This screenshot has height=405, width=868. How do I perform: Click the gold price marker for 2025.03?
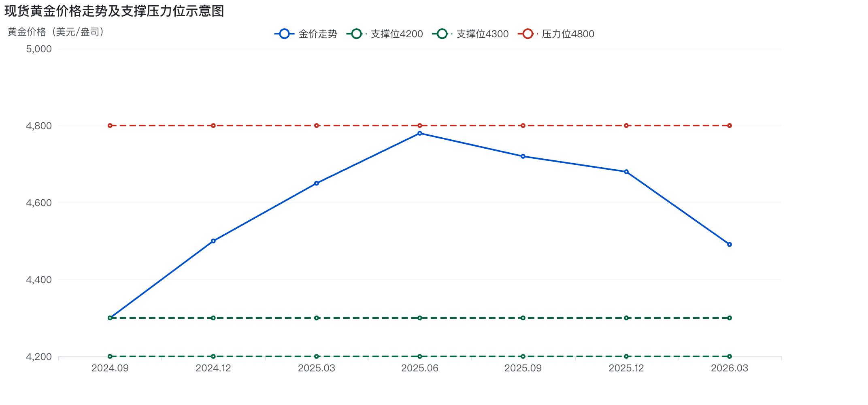pos(317,183)
